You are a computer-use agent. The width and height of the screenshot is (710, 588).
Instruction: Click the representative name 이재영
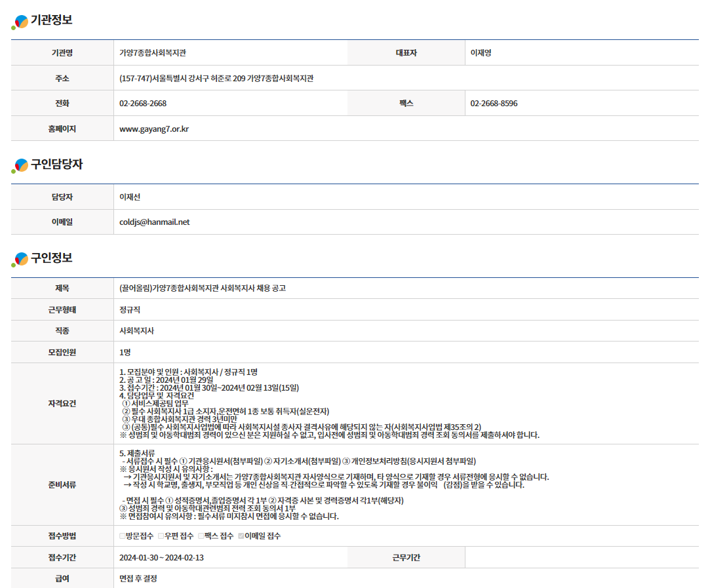point(481,53)
